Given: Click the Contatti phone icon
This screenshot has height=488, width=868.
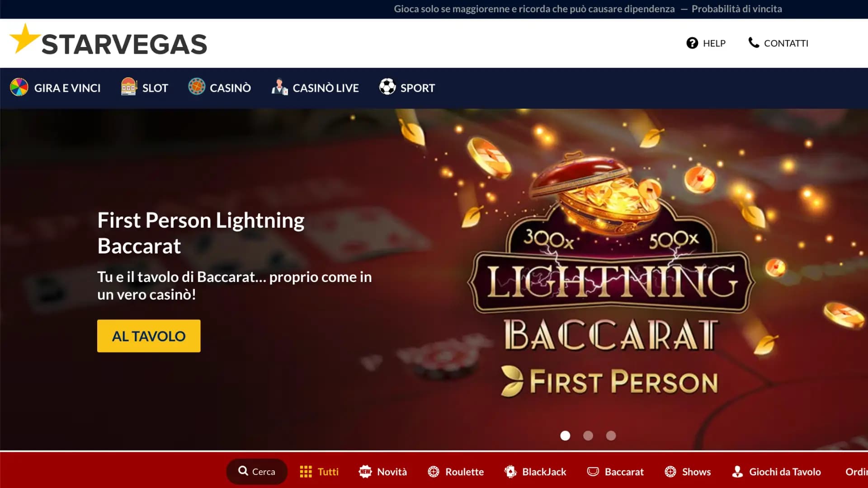Looking at the screenshot, I should point(754,42).
